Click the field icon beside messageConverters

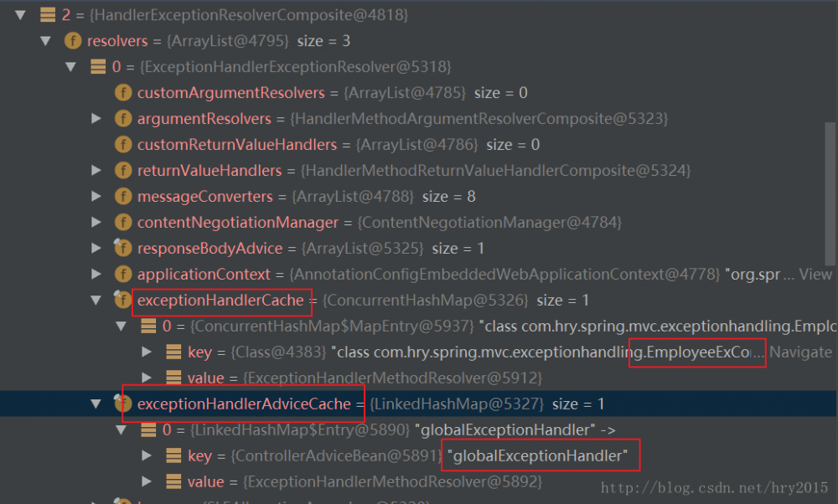pyautogui.click(x=123, y=196)
